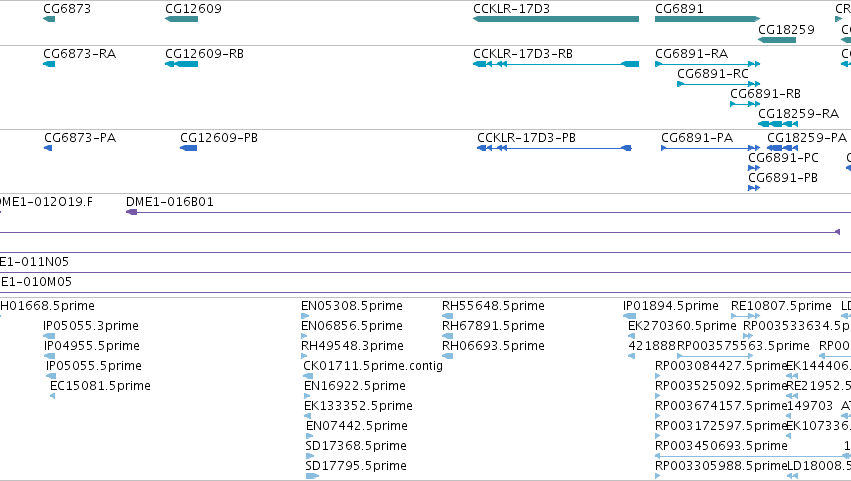Click the CG18259-RA transcript
This screenshot has height=481, width=851.
pyautogui.click(x=778, y=124)
